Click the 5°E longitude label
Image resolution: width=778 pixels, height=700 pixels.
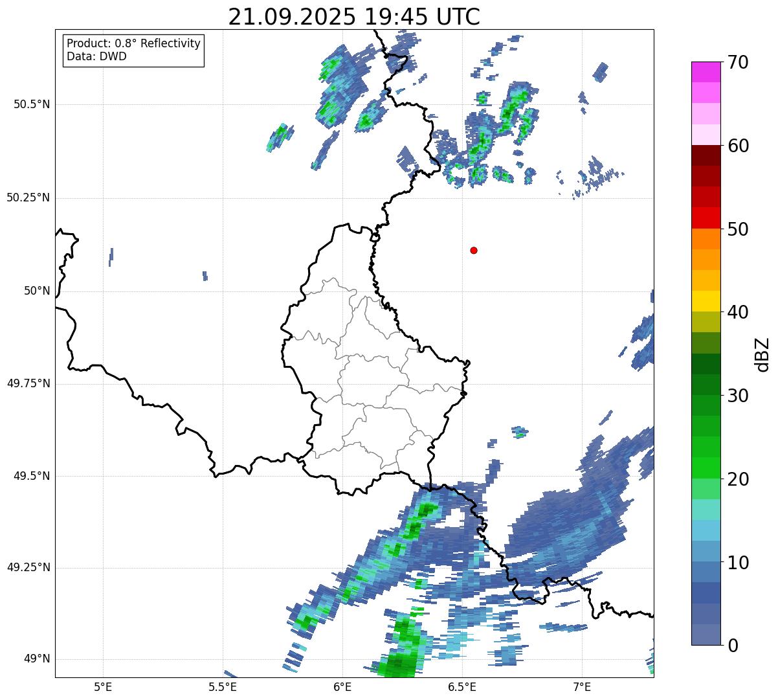103,686
